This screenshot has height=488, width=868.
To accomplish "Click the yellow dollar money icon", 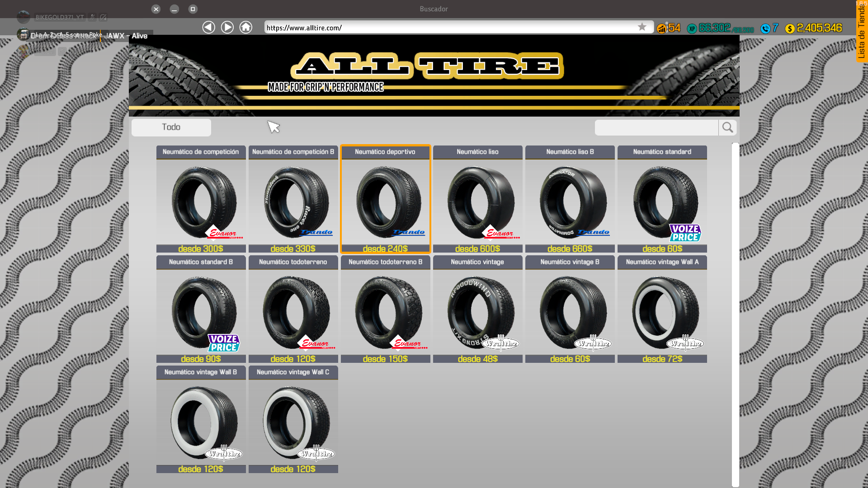I will point(790,29).
